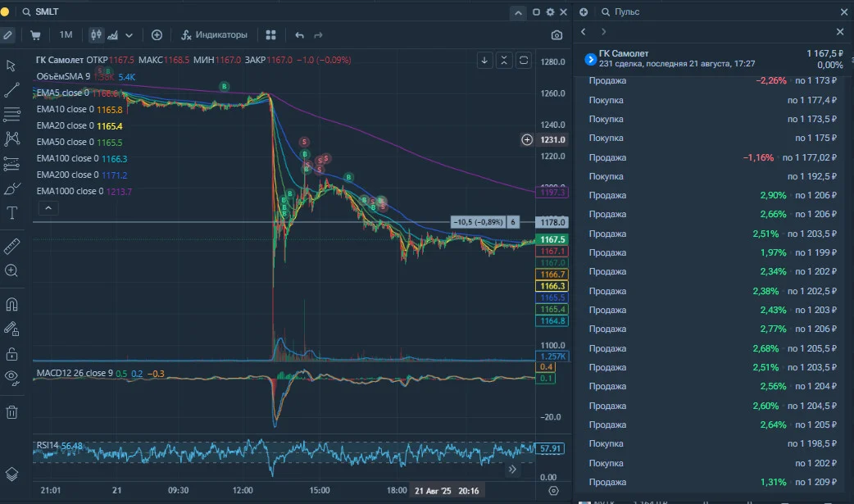Collapse the indicator legend chevron
The image size is (854, 504).
pos(48,208)
